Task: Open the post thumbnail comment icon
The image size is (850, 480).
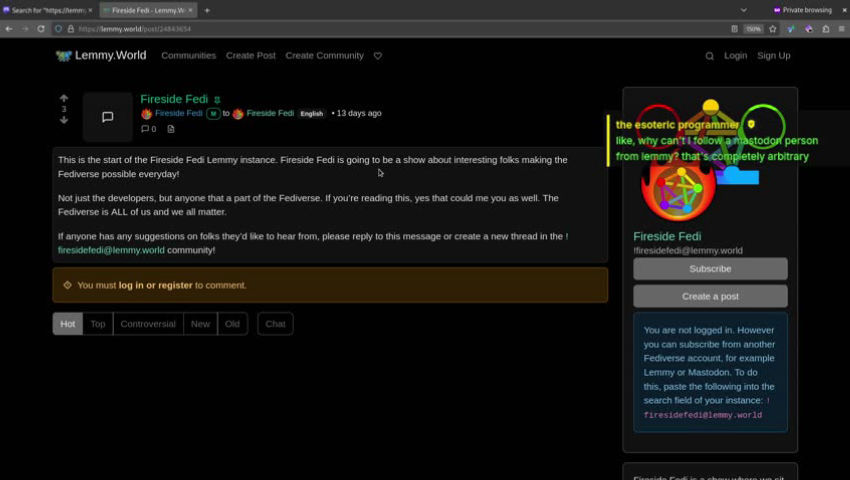Action: coord(107,117)
